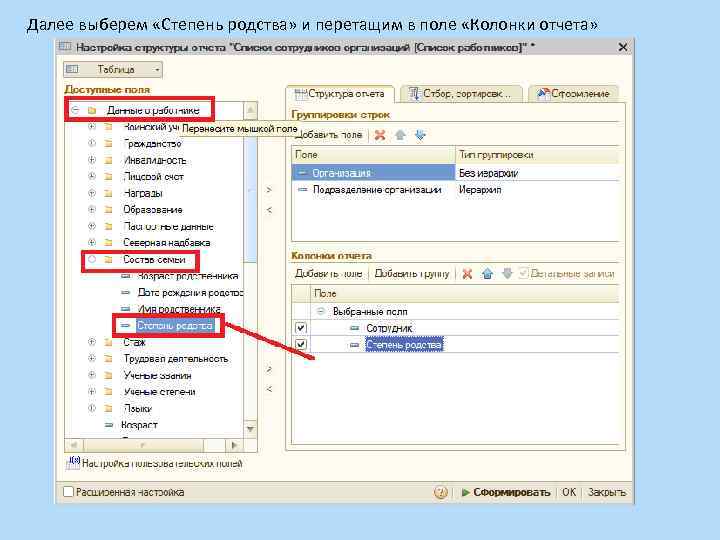Image resolution: width=720 pixels, height=540 pixels.
Task: Enable Расширенная настройка checkbox
Action: pos(68,492)
